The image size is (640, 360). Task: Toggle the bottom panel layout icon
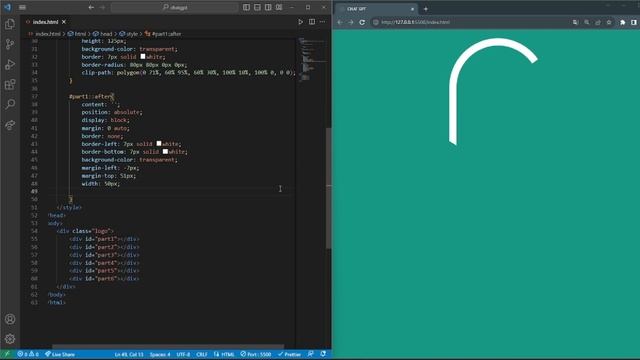257,7
